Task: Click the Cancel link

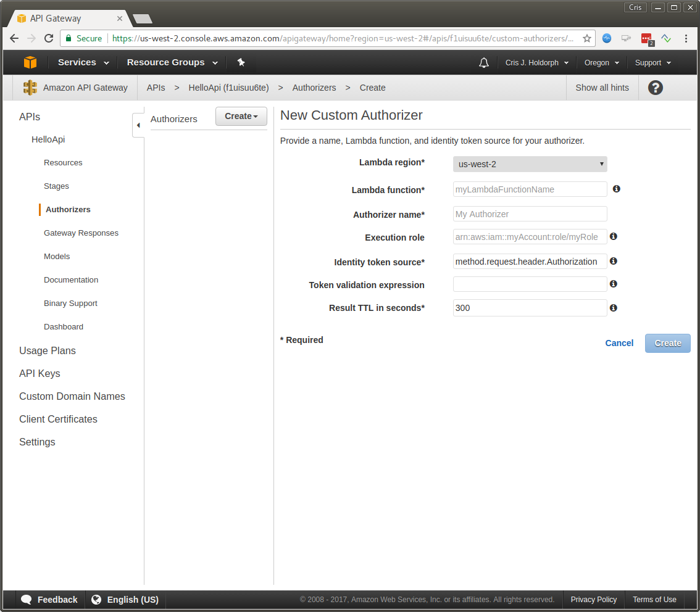Action: coord(619,343)
